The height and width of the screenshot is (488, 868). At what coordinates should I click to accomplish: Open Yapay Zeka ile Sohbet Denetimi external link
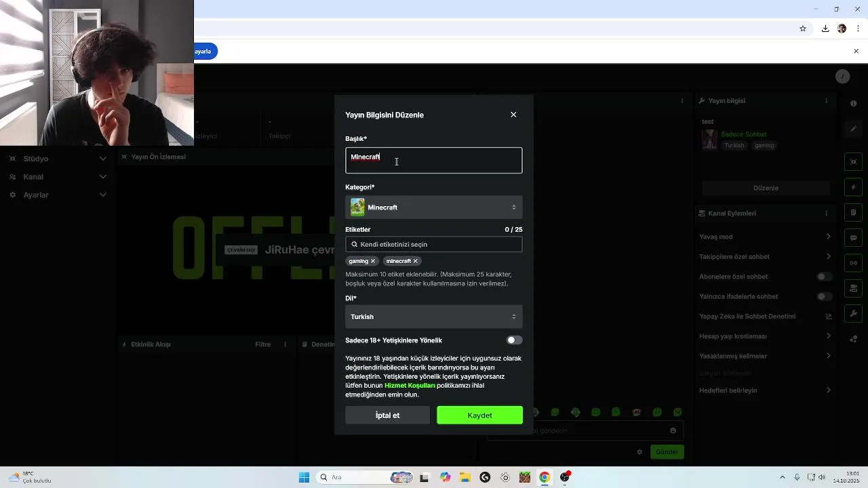coord(829,317)
